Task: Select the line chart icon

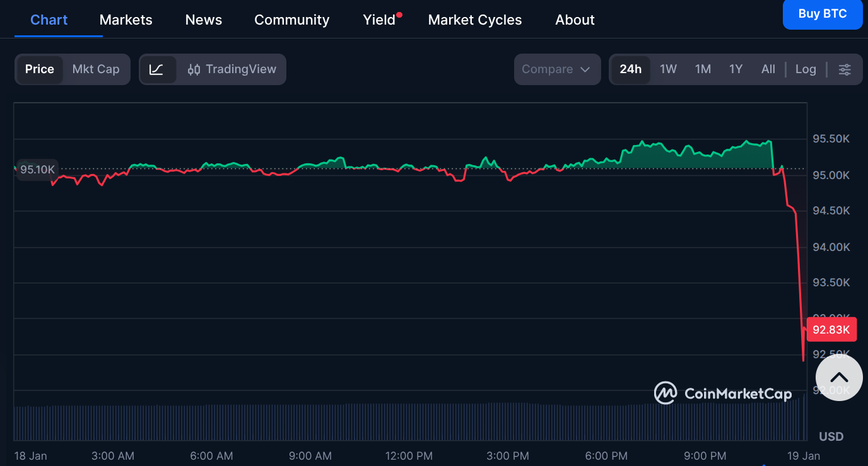Action: [156, 69]
